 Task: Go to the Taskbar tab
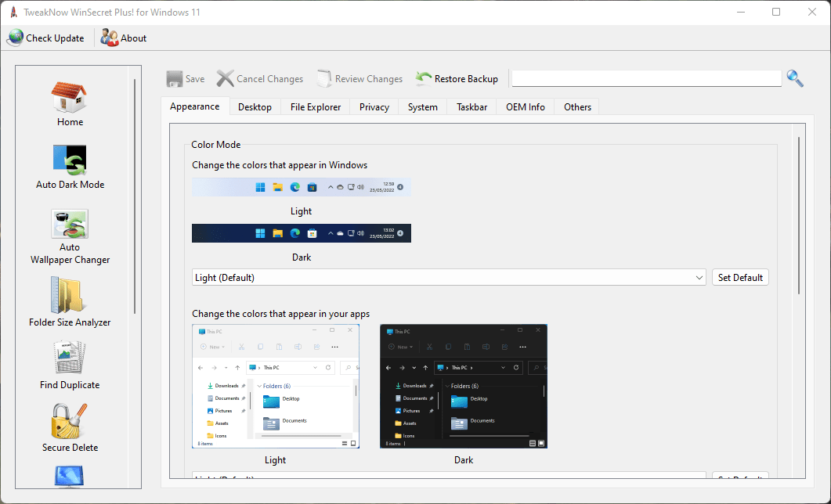click(x=472, y=107)
